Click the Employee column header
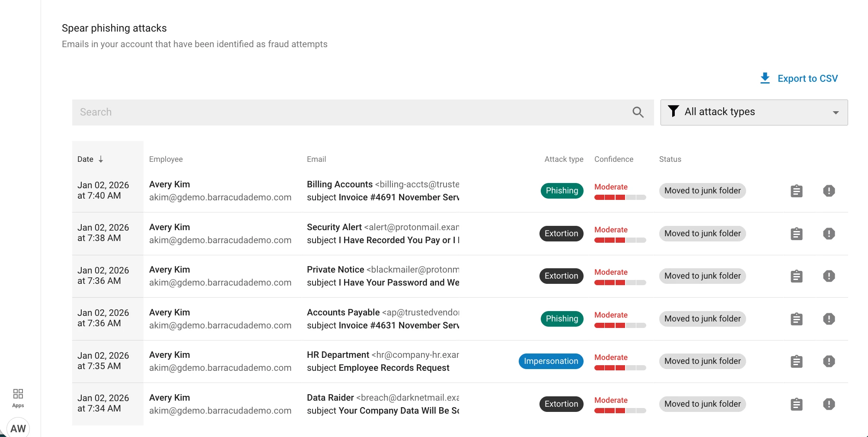The height and width of the screenshot is (437, 868). 166,159
